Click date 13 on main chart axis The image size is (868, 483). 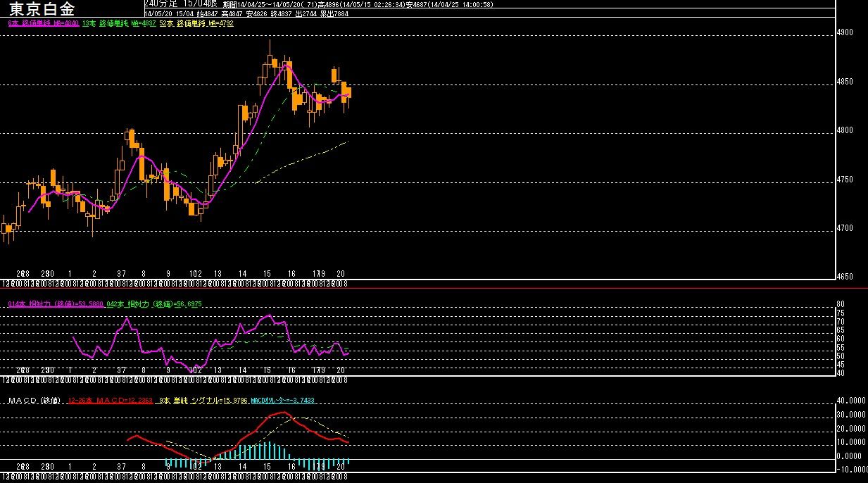pyautogui.click(x=218, y=272)
